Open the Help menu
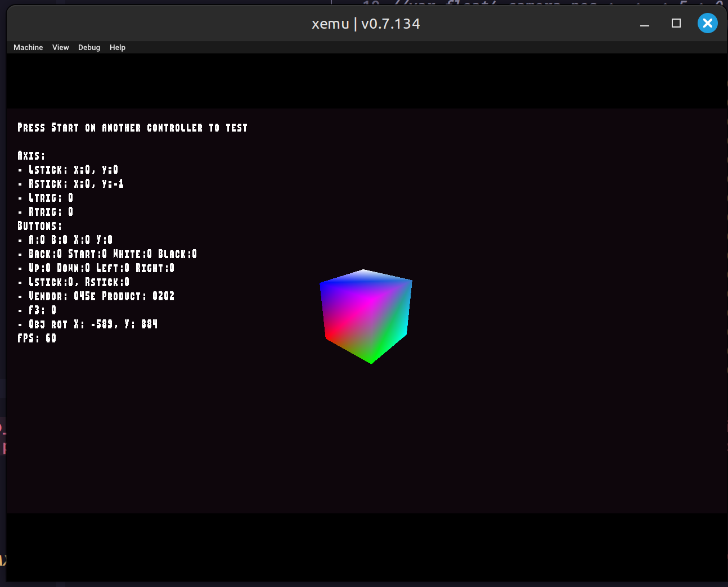This screenshot has width=728, height=587. [x=118, y=48]
